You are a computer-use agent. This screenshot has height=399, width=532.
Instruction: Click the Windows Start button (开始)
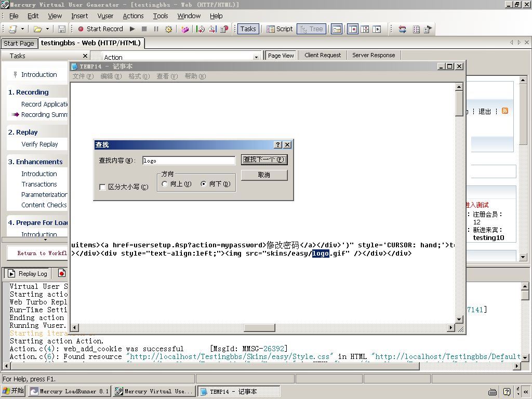coord(14,391)
